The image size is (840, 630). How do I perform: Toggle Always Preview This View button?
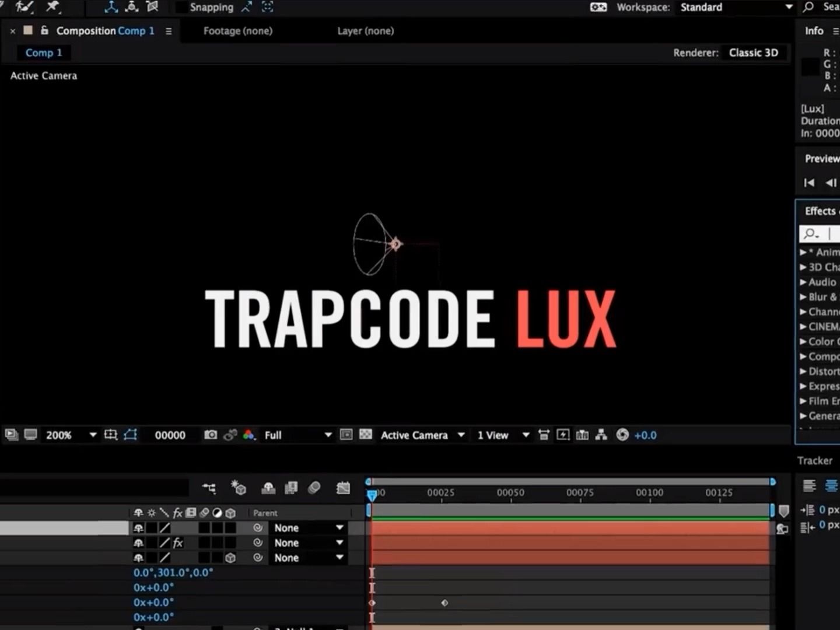[11, 435]
